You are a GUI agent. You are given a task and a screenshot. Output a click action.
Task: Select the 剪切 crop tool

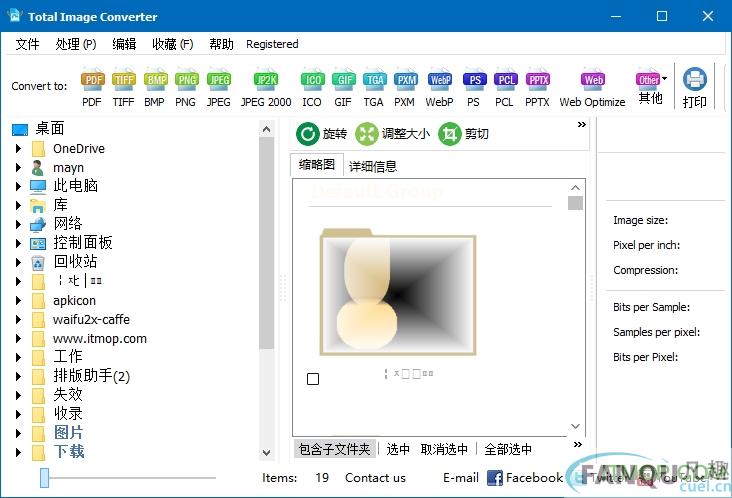[464, 134]
